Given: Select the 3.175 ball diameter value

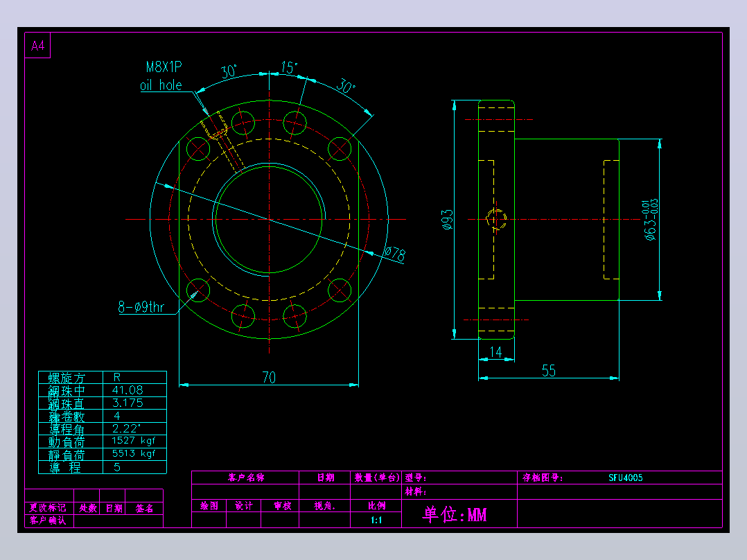Looking at the screenshot, I should 128,403.
